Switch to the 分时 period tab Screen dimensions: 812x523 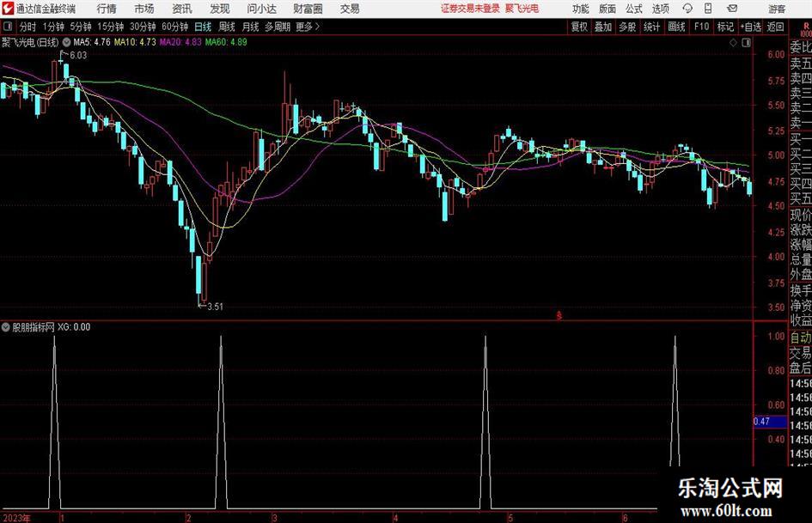(27, 27)
